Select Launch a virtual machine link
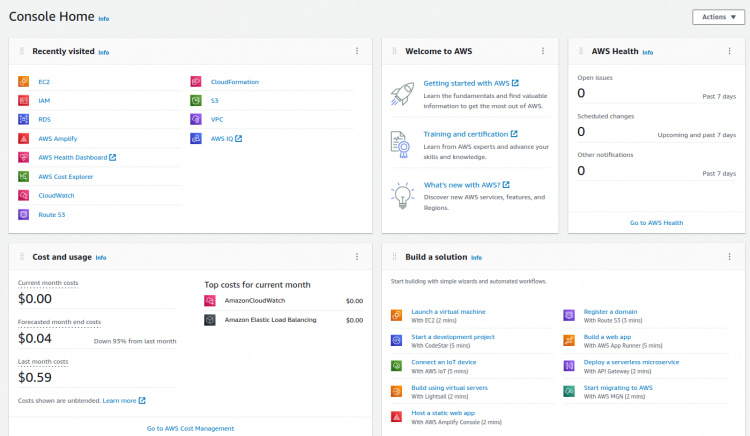750x436 pixels. click(448, 312)
